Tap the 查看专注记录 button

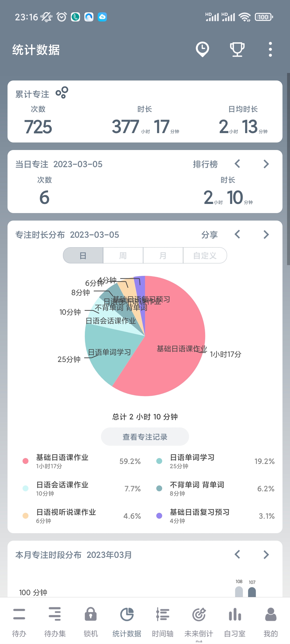(x=145, y=437)
